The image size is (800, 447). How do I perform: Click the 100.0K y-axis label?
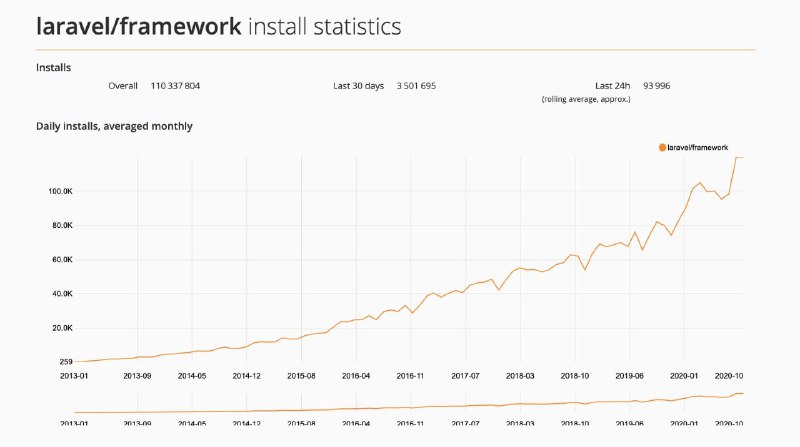62,191
